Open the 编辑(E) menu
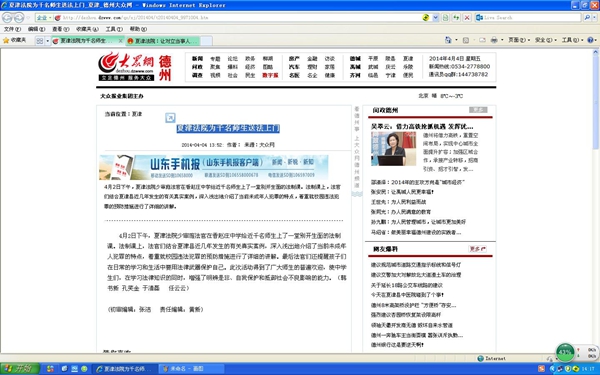This screenshot has width=600, height=375. coord(36,29)
